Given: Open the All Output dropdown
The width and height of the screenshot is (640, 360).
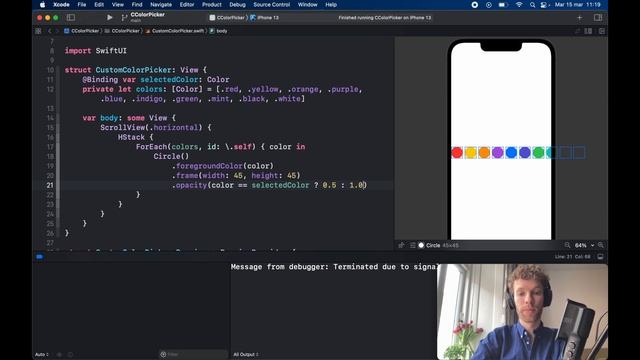Looking at the screenshot, I should click(x=246, y=354).
